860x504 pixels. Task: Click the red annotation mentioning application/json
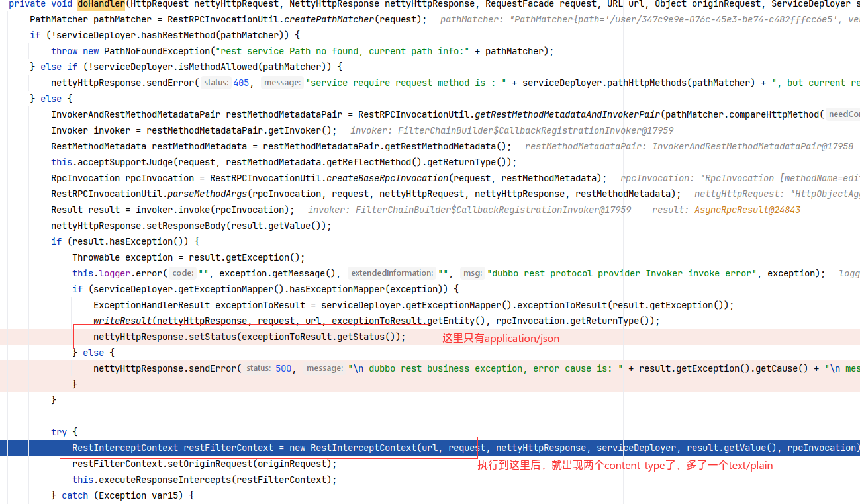(501, 339)
